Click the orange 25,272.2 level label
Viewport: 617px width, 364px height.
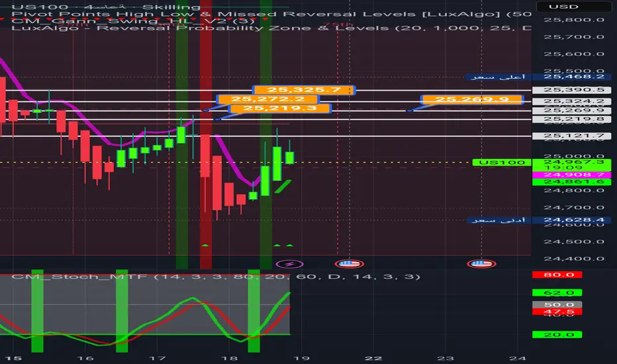(267, 99)
